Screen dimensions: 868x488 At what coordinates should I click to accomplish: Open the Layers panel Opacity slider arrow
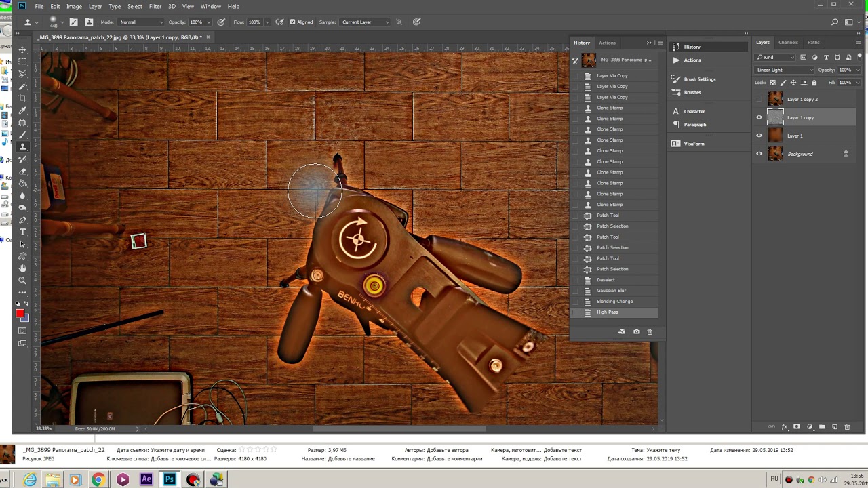(x=857, y=70)
